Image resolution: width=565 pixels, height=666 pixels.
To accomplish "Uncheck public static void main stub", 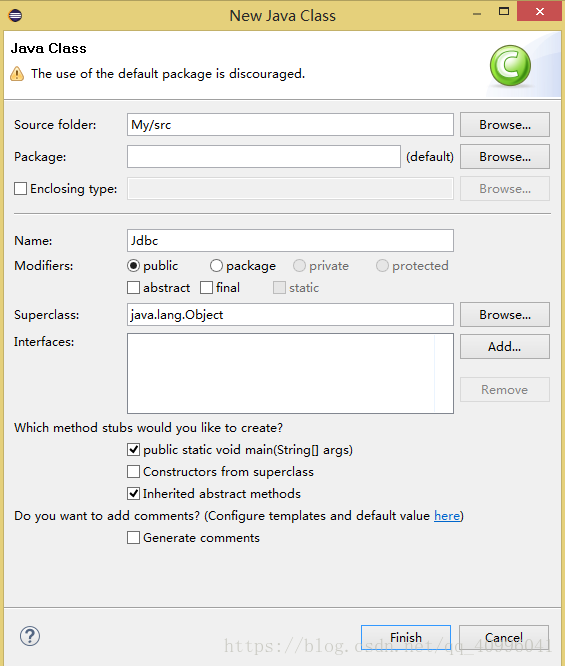I will pos(133,449).
